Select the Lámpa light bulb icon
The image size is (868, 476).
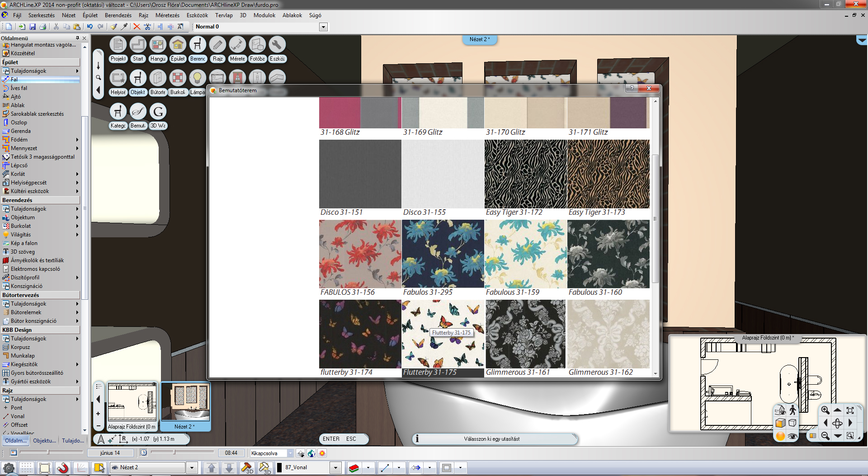tap(197, 78)
